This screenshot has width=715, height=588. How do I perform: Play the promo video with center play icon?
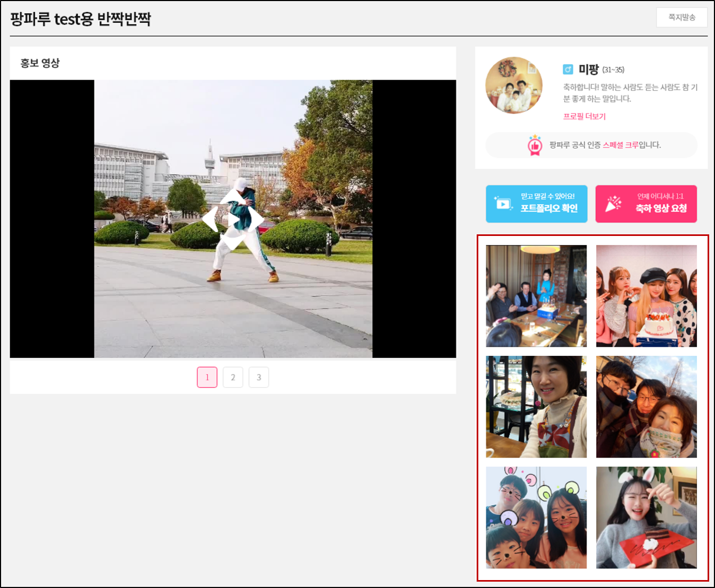233,219
